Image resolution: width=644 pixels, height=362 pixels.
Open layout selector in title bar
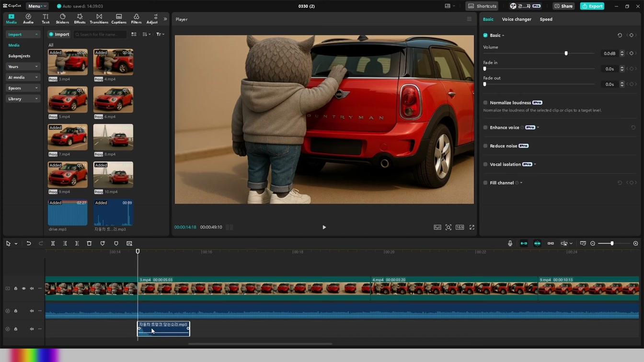tap(449, 6)
